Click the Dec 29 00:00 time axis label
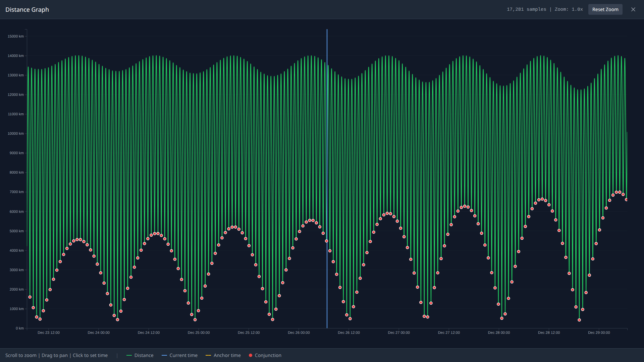 pos(599,333)
